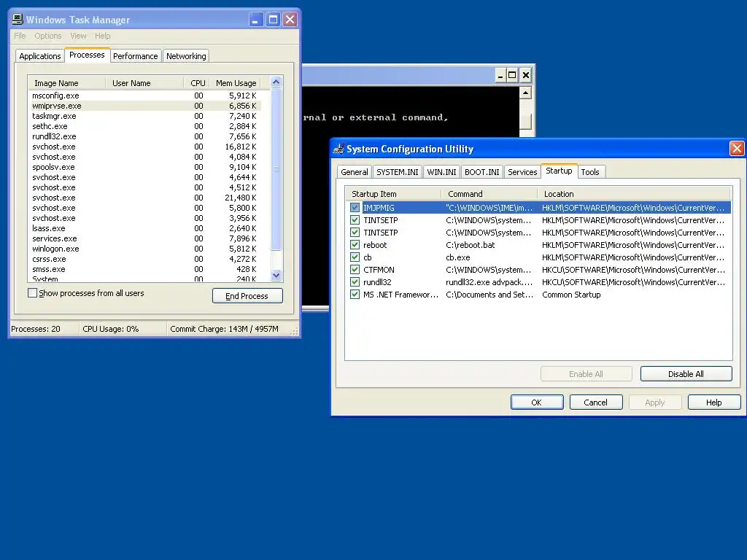Viewport: 747px width, 560px height.
Task: Sort processes by Image Name column
Action: (x=66, y=83)
